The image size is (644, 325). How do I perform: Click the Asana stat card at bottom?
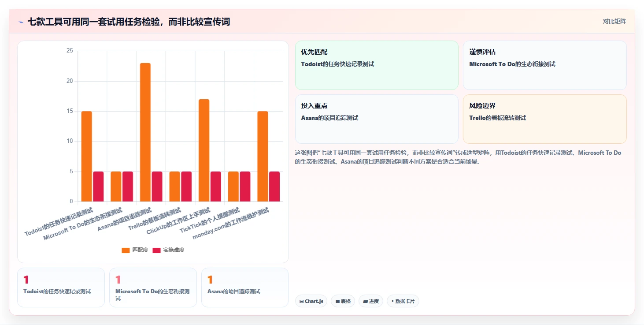(x=245, y=287)
